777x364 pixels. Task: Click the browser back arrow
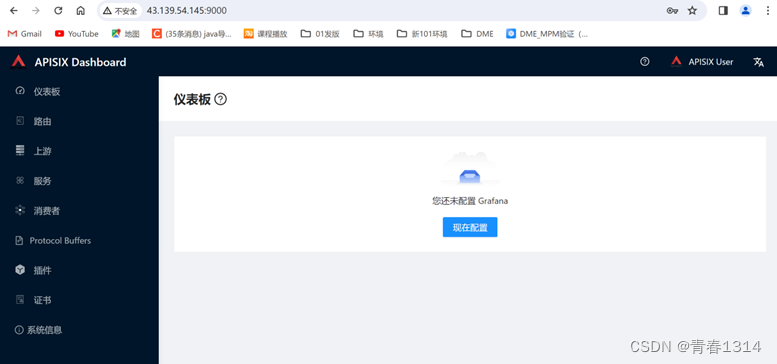(13, 10)
